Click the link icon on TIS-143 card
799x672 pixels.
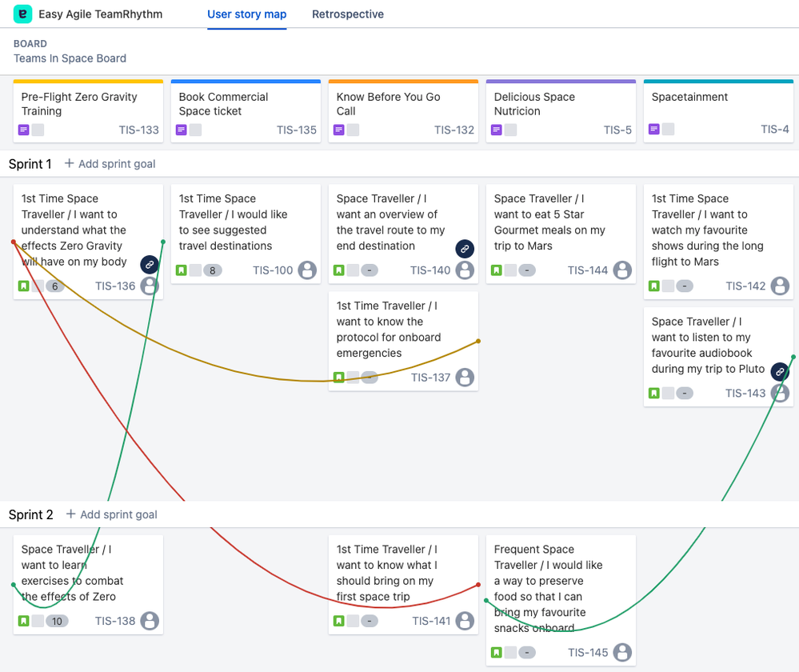780,371
